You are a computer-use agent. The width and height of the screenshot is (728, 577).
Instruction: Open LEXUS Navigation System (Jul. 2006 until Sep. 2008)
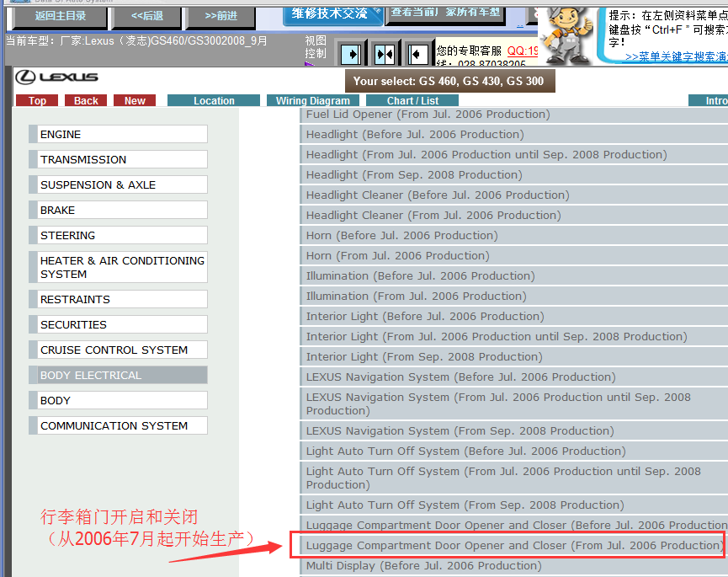514,403
